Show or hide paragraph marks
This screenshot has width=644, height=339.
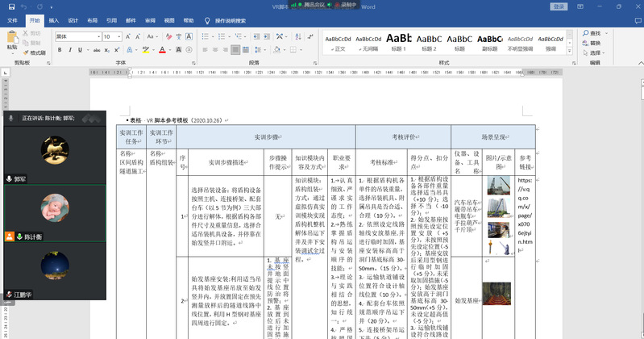[x=310, y=36]
